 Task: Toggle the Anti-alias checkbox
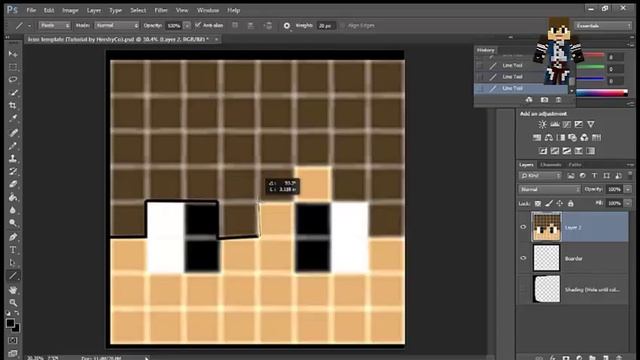tap(198, 25)
